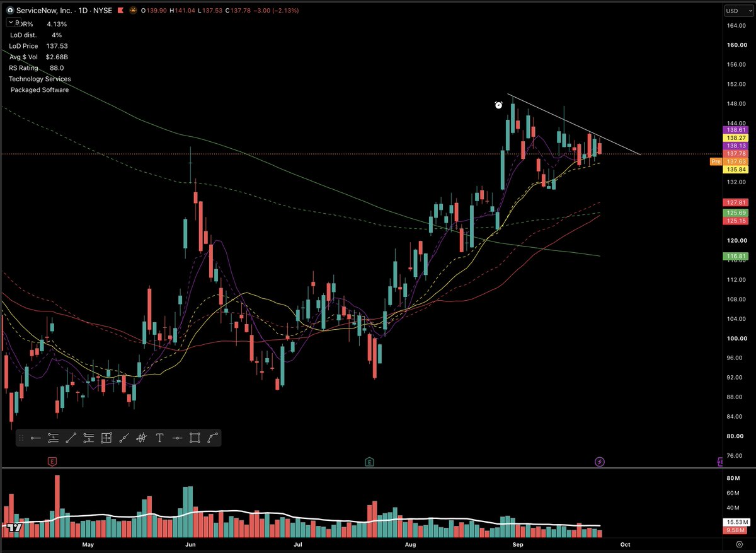Click the orange Pre market label

point(716,162)
